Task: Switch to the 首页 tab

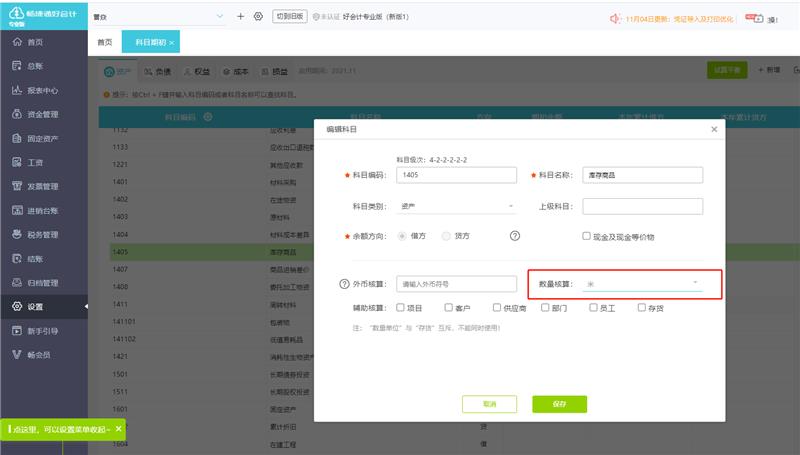Action: [x=105, y=42]
